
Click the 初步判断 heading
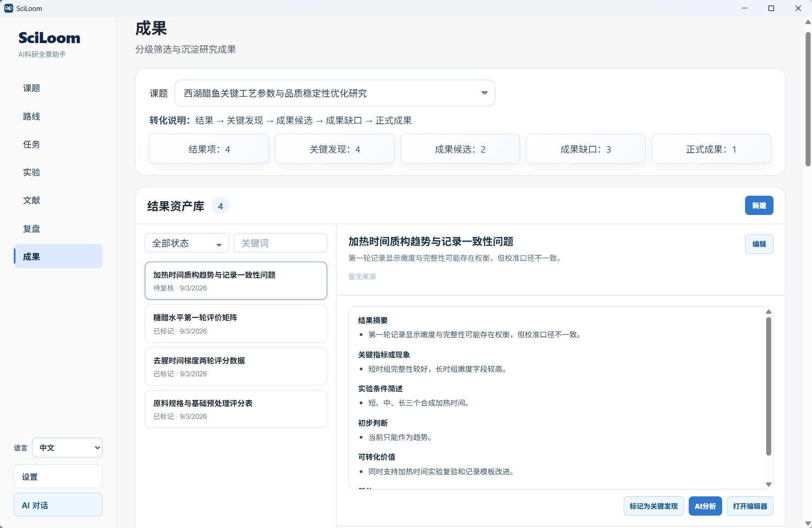373,423
